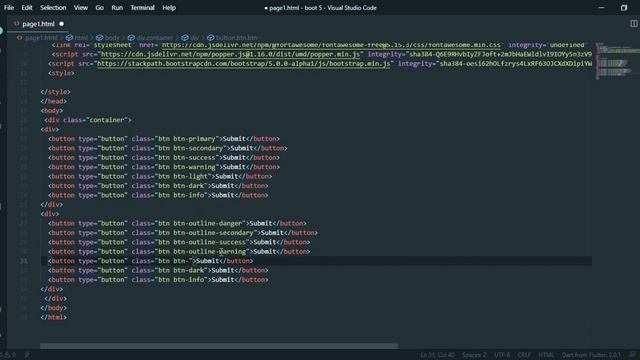Open the Go menu
This screenshot has height=360, width=640.
tap(100, 8)
